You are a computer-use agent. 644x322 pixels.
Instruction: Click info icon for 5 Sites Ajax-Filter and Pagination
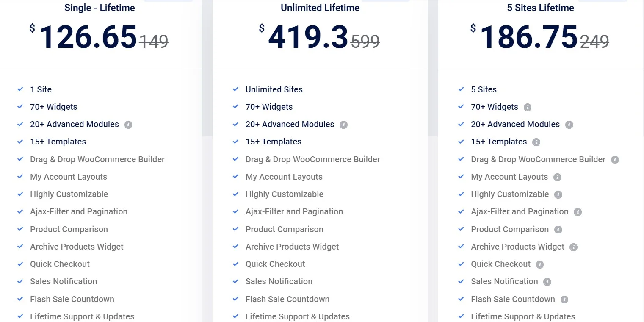point(578,212)
